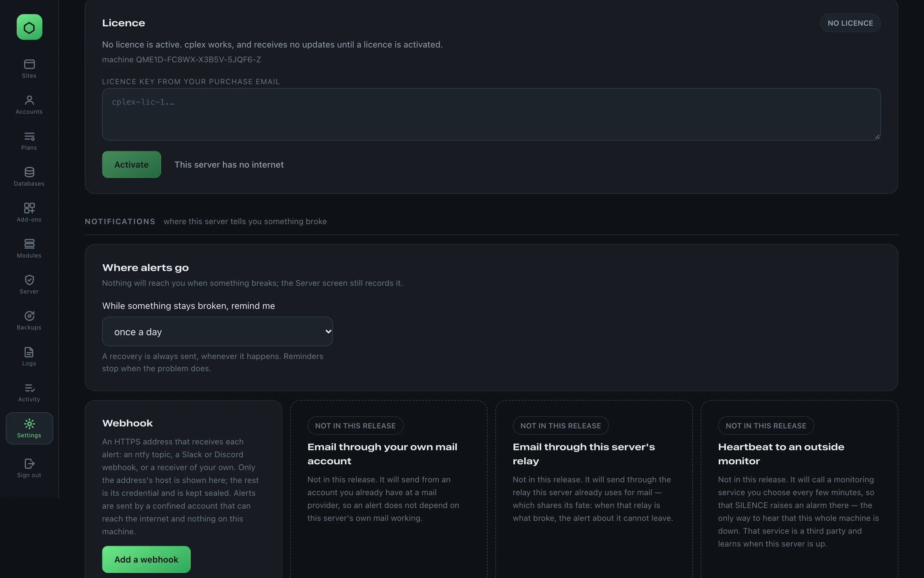Click the NOTIFICATIONS section heading

coord(120,222)
